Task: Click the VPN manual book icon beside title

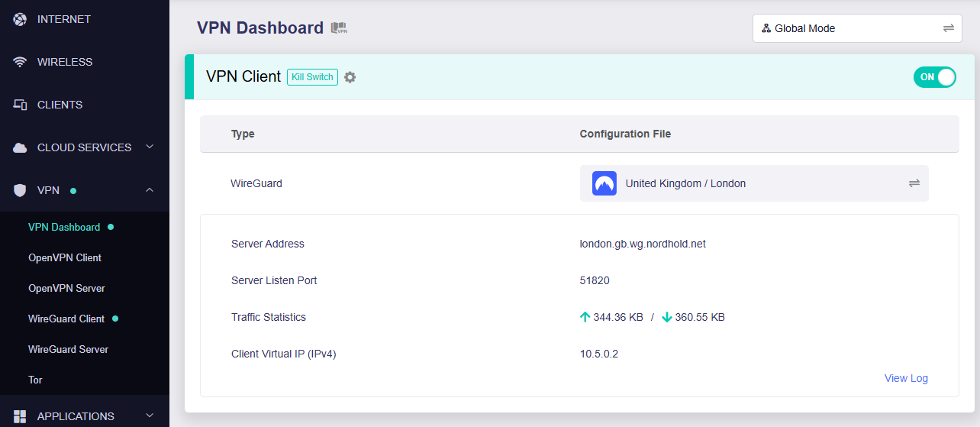Action: tap(339, 28)
